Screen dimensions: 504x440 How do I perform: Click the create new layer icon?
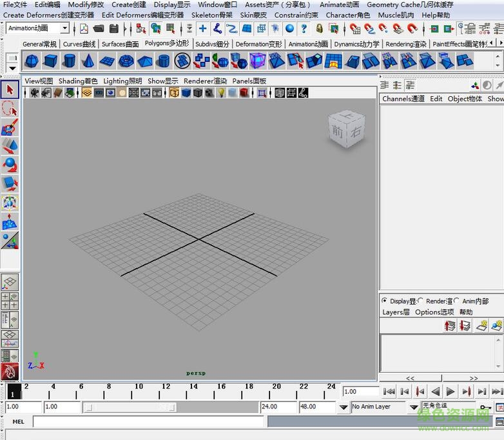[481, 326]
